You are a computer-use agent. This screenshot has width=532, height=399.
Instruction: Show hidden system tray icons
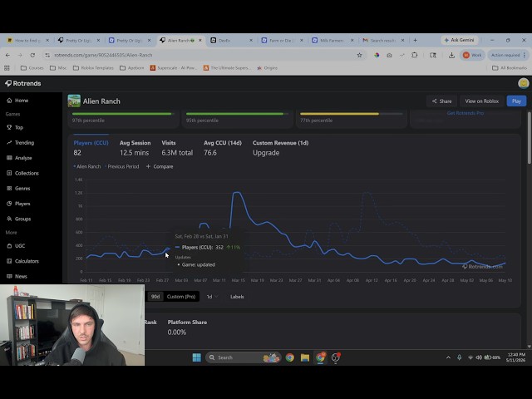448,357
